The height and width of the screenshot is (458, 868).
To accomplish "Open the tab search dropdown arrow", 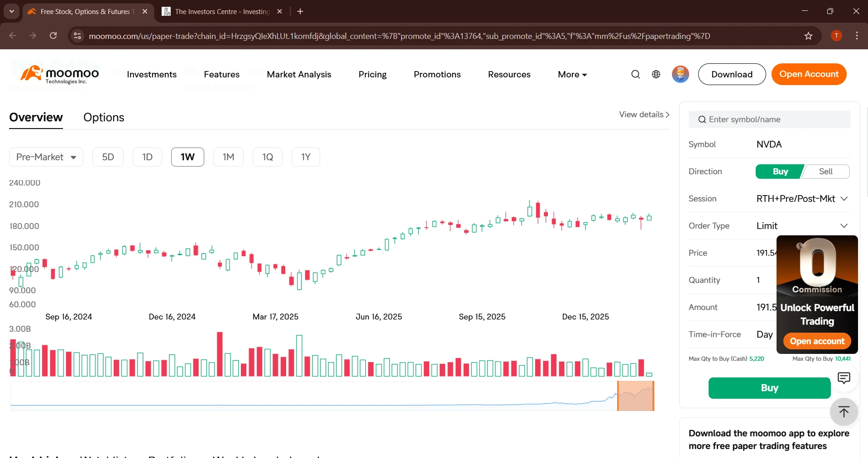I will tap(12, 11).
